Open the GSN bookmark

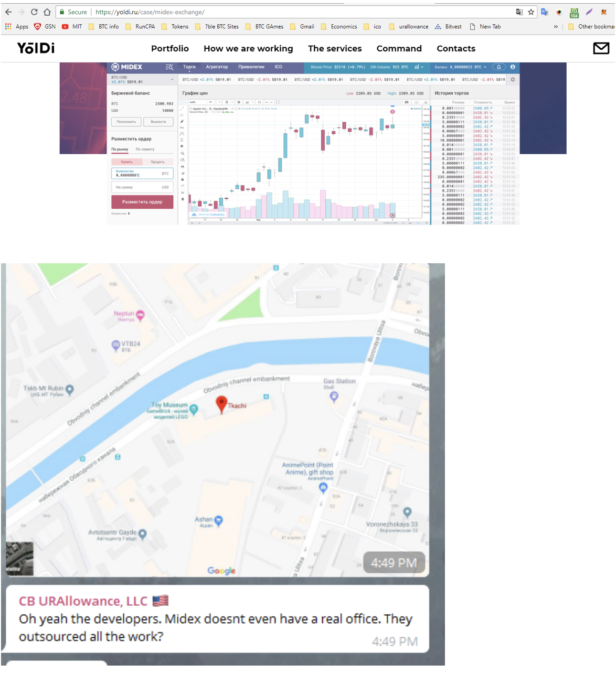pos(45,26)
